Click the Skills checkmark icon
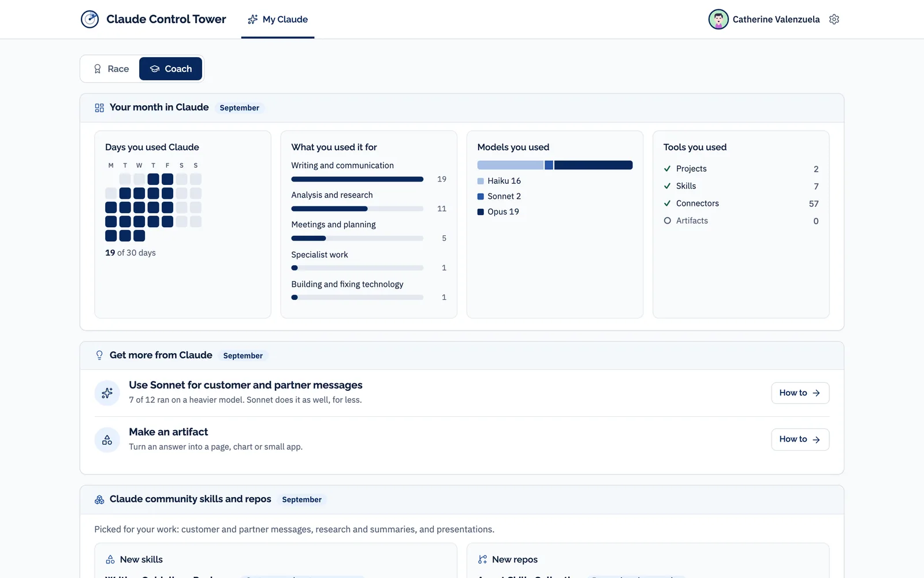Screen dimensions: 924x578 tap(668, 186)
